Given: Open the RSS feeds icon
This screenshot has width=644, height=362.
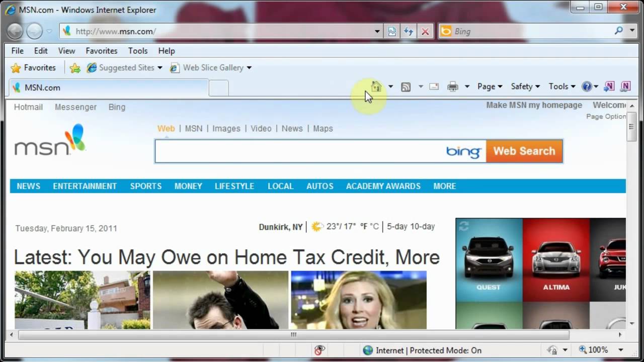Looking at the screenshot, I should point(406,87).
